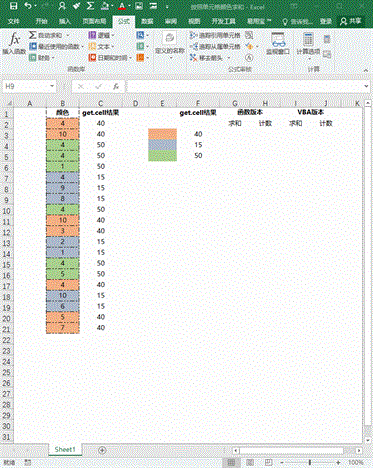This screenshot has height=468, width=373.
Task: Switch to Normal view in status bar
Action: click(x=231, y=462)
